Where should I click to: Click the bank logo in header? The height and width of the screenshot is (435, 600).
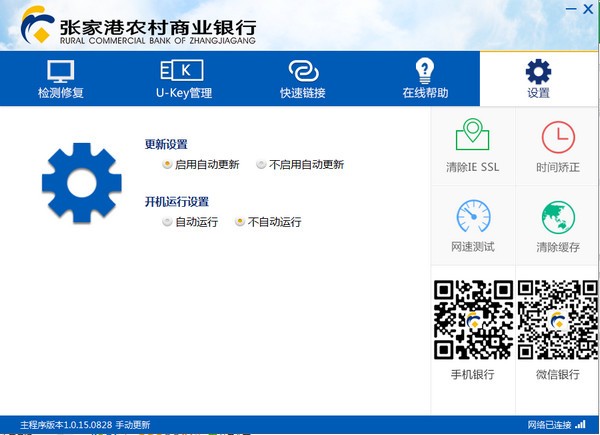pyautogui.click(x=37, y=24)
